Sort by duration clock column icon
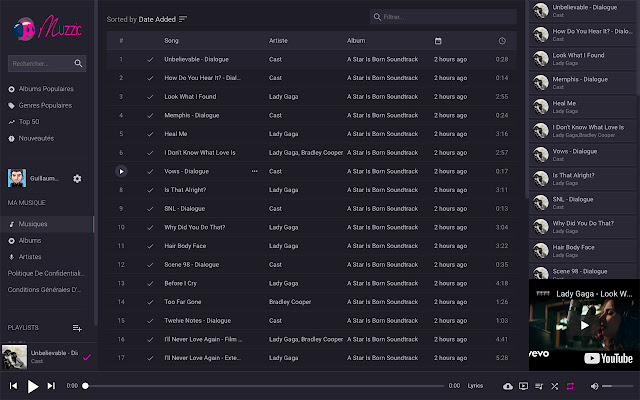 [502, 41]
